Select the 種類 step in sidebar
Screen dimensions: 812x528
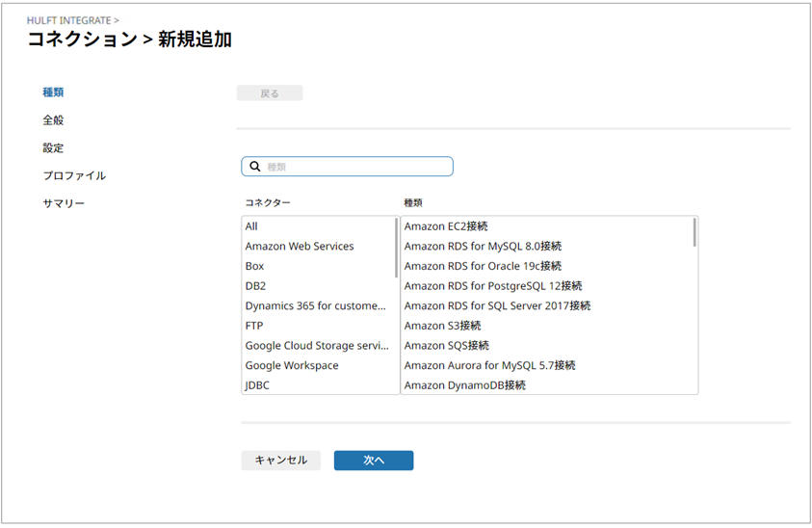pos(53,92)
